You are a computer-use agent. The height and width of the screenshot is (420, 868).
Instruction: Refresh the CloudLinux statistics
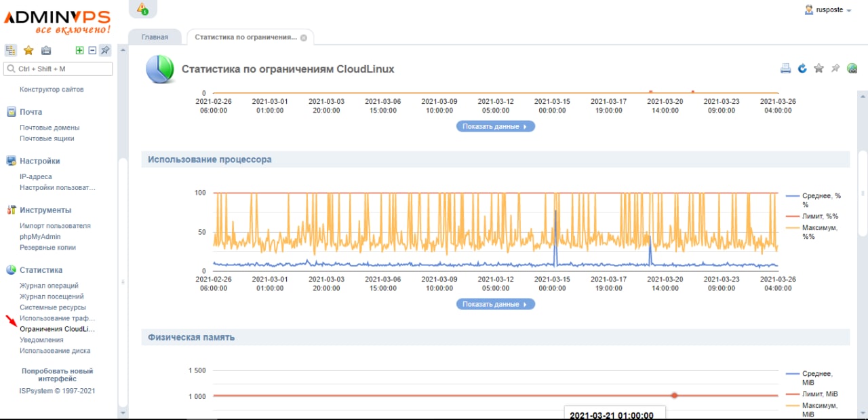point(802,68)
